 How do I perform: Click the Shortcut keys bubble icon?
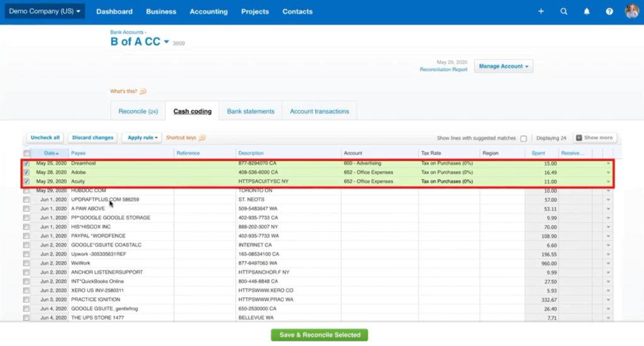pyautogui.click(x=202, y=138)
